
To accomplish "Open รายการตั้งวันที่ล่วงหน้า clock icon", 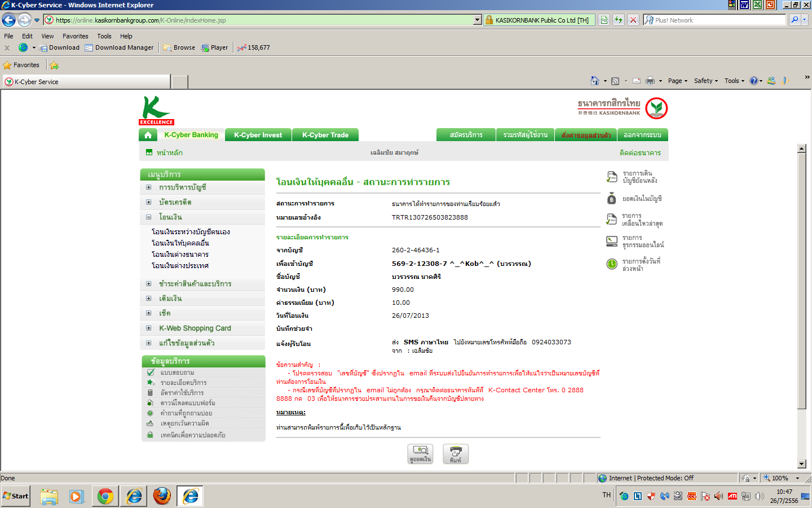I will coord(611,264).
